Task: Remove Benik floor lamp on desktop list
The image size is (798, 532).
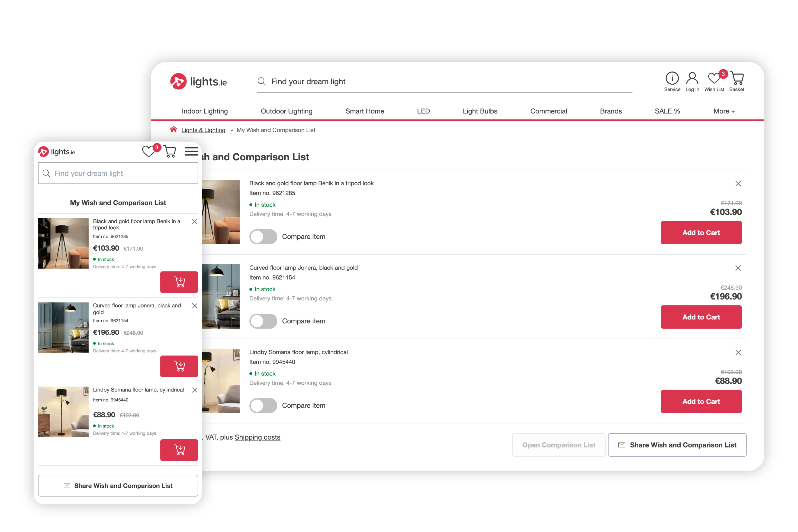Action: pyautogui.click(x=738, y=184)
